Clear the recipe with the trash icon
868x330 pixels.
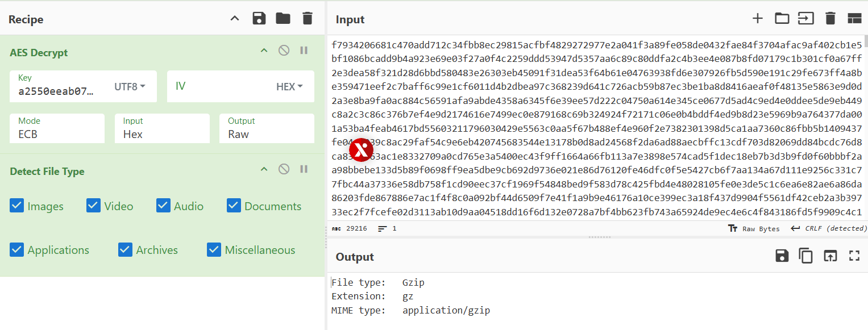(308, 19)
